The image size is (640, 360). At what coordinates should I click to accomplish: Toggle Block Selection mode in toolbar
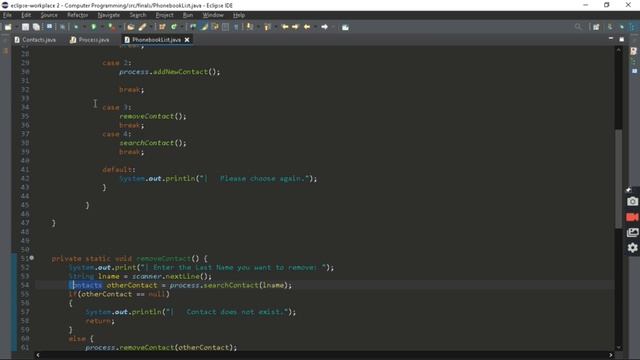point(225,27)
